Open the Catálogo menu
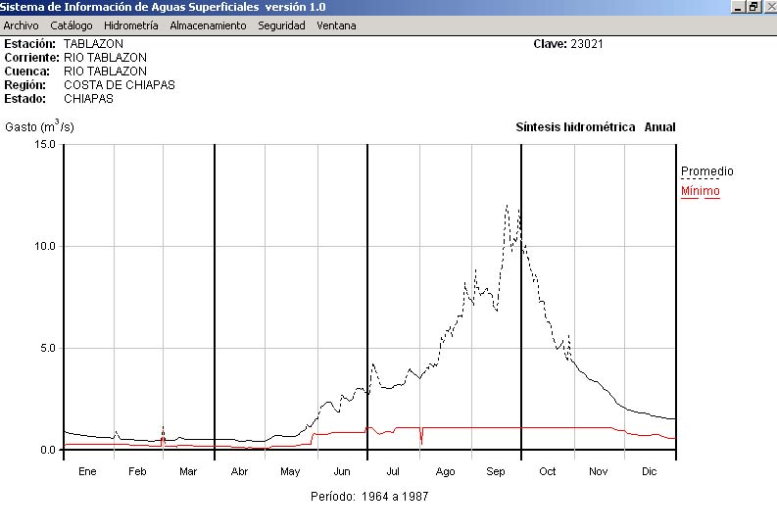Screen dimensions: 777x532 pos(72,25)
